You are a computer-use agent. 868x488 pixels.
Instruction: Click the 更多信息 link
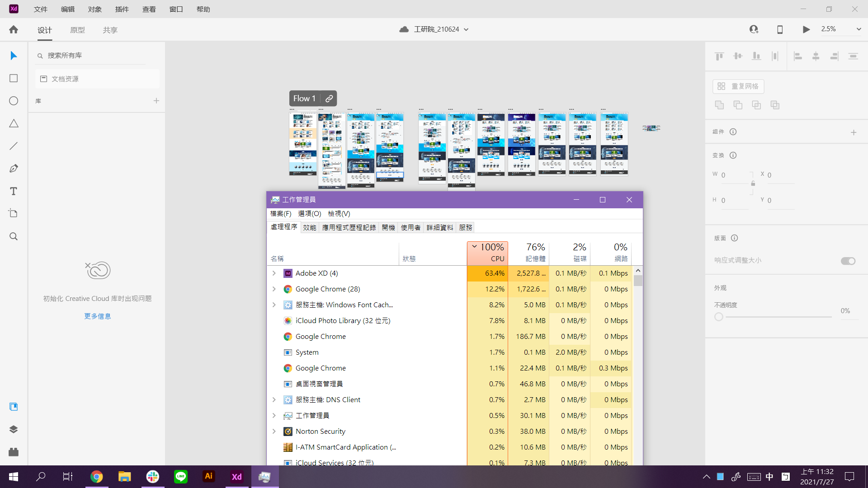point(97,316)
